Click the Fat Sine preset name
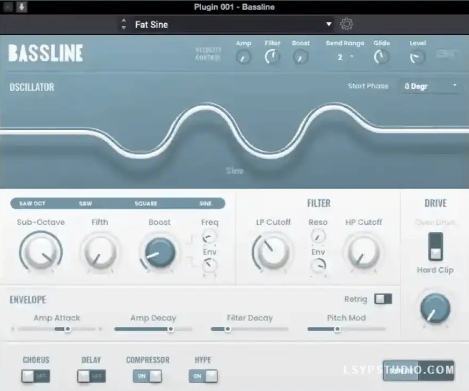Viewport: 469px width, 391px height. (151, 25)
